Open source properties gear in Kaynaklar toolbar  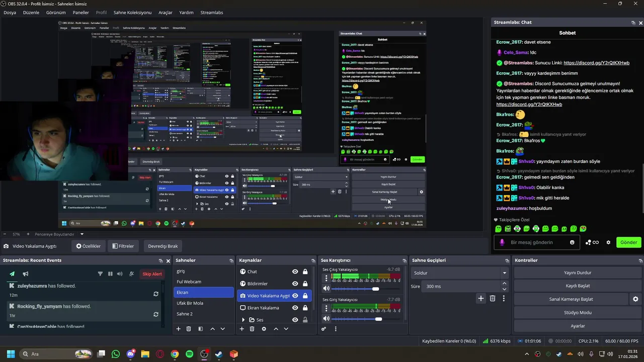tap(264, 329)
